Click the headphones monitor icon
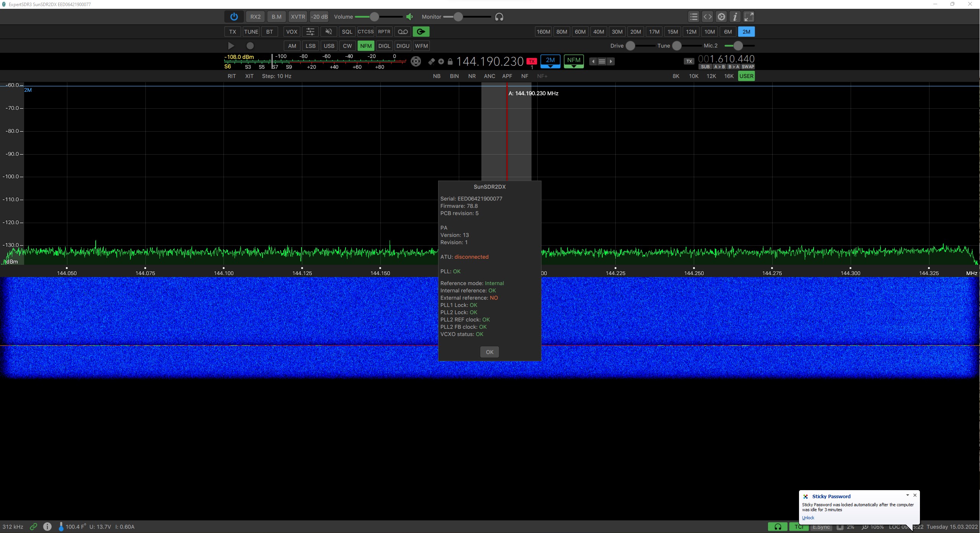Image resolution: width=980 pixels, height=533 pixels. (499, 17)
